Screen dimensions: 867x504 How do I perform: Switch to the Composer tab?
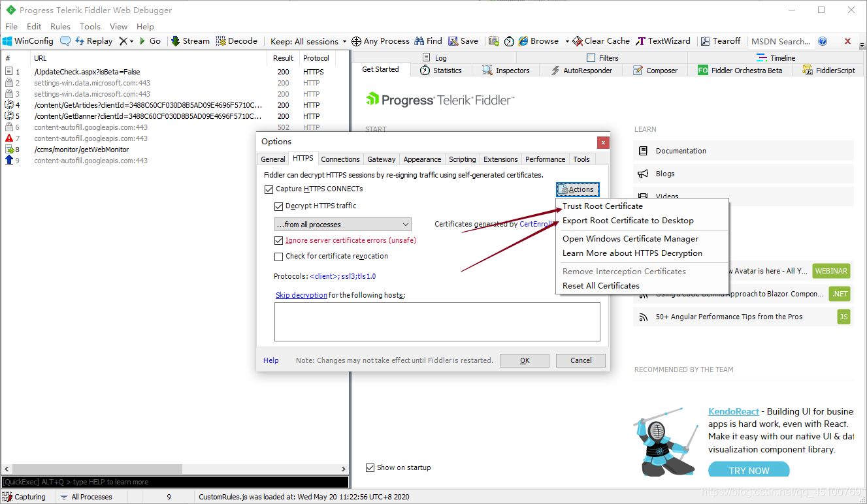[655, 71]
